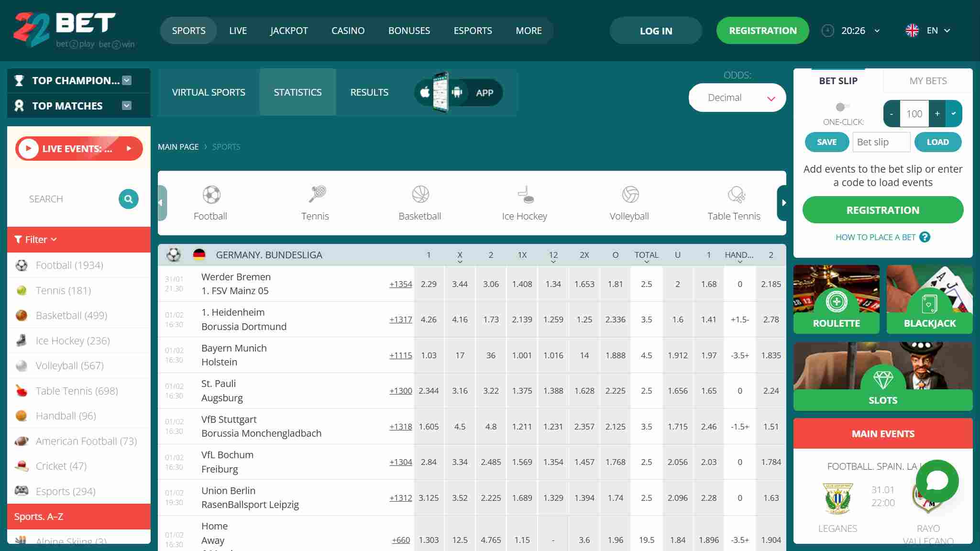Open the Casino menu item

[348, 31]
